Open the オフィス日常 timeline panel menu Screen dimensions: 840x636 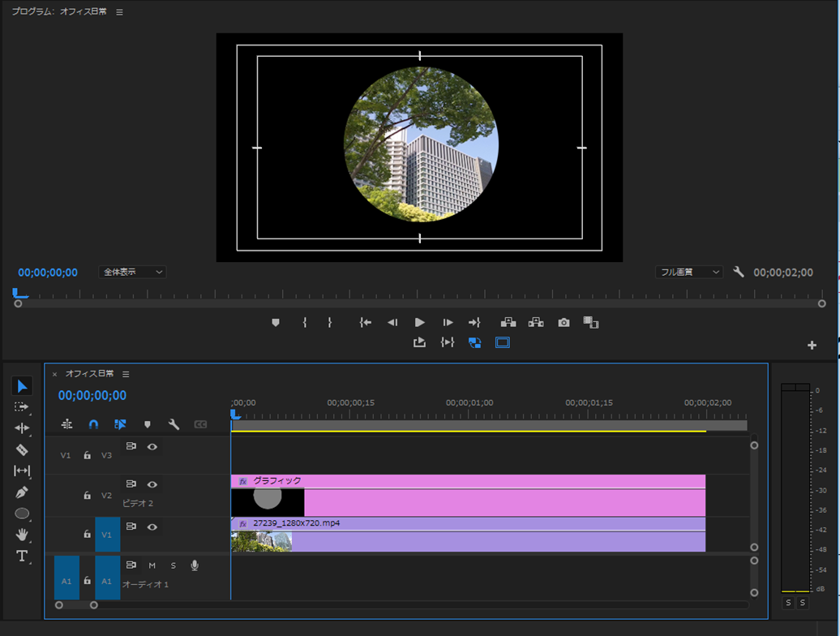tap(126, 374)
